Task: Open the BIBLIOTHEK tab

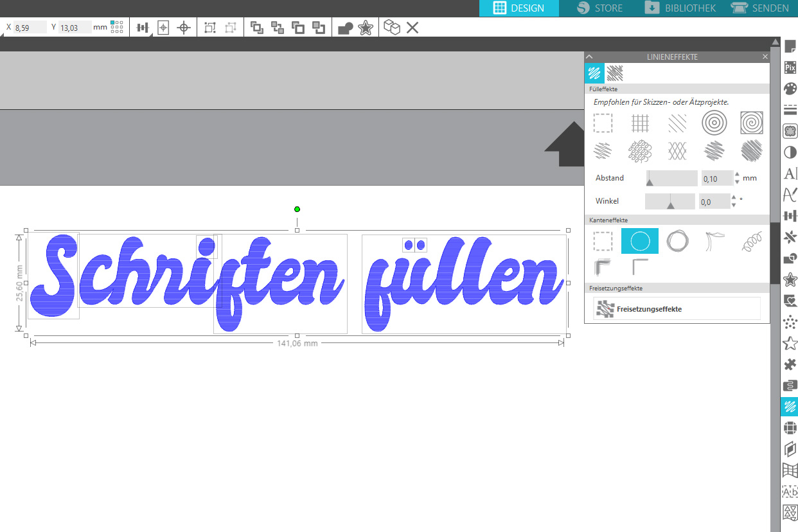Action: pyautogui.click(x=680, y=8)
